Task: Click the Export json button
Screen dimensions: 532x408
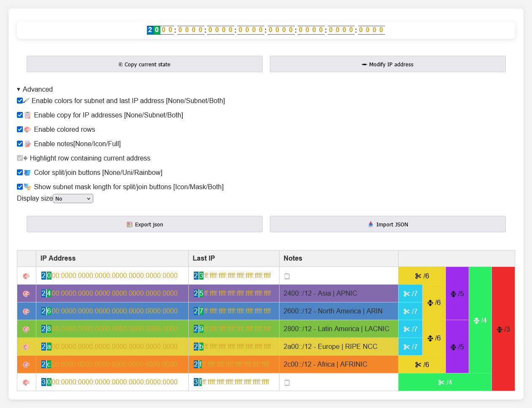Action: [144, 224]
